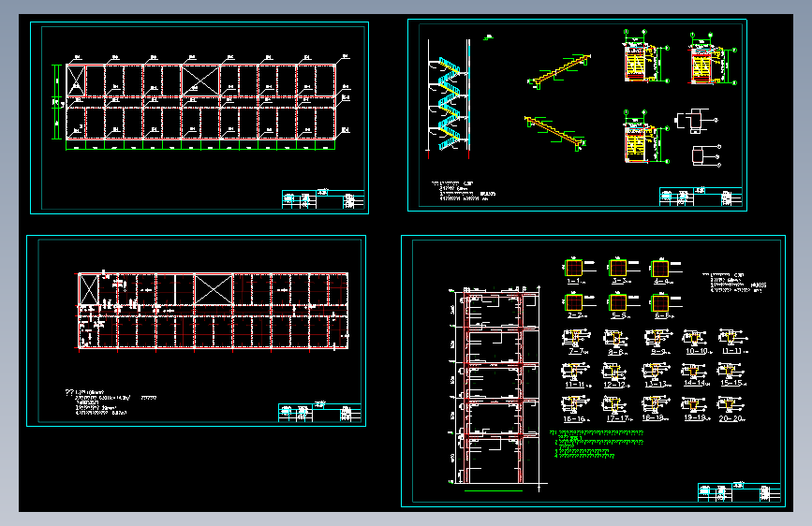The width and height of the screenshot is (812, 526).
Task: Select the '6-6' section label
Action: pyautogui.click(x=663, y=315)
